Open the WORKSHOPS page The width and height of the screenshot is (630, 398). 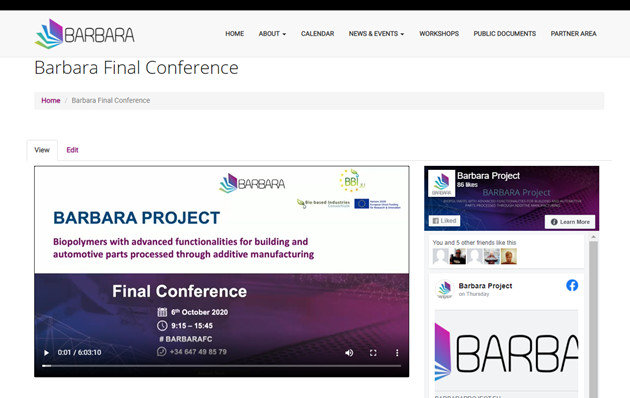click(439, 34)
